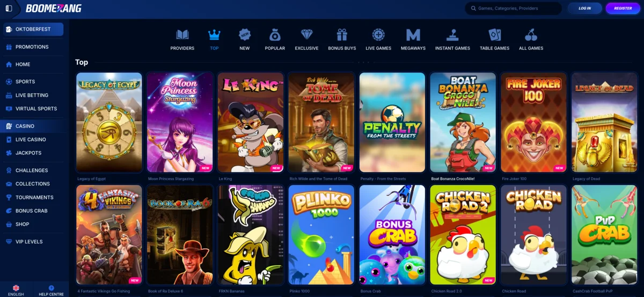The width and height of the screenshot is (644, 297).
Task: Open the Popular money bag icon
Action: (x=275, y=35)
